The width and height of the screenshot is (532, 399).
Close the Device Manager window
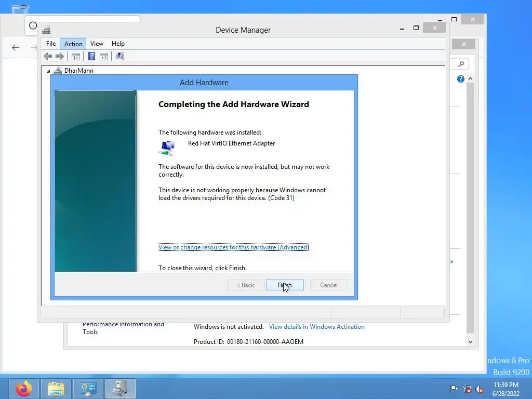[435, 28]
